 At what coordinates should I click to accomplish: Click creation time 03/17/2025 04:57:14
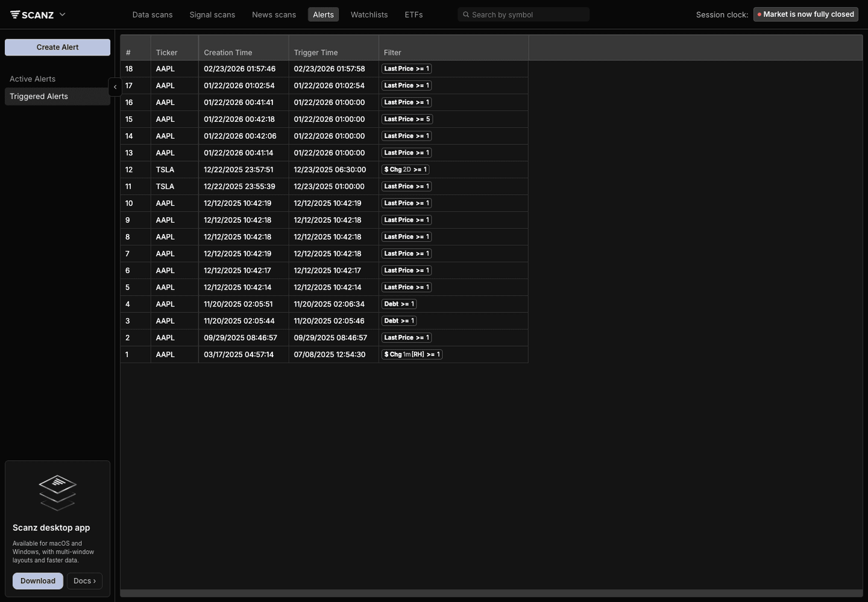tap(239, 355)
